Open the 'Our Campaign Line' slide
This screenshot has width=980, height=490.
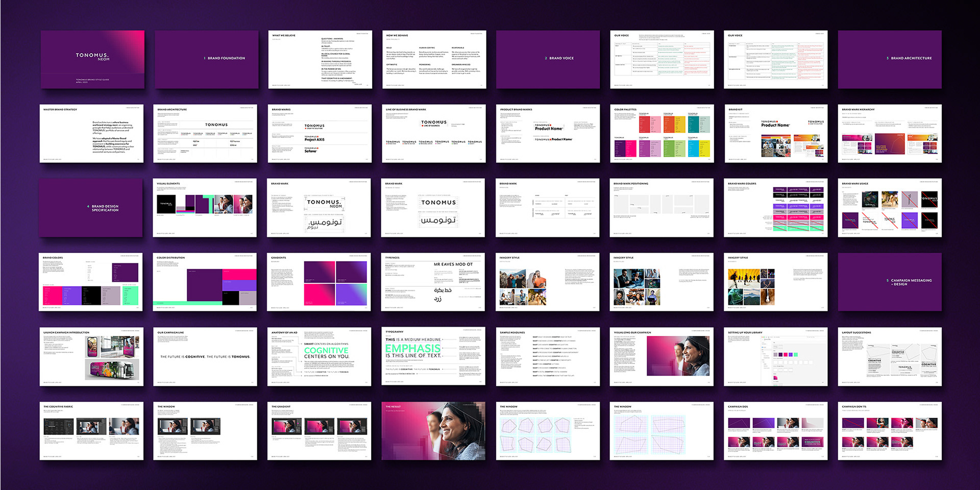point(205,357)
